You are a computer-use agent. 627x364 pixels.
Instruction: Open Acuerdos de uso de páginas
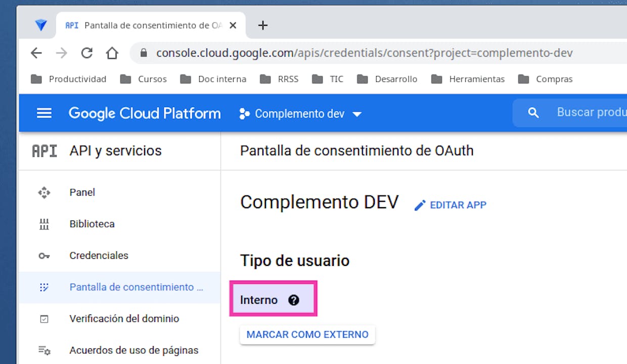click(x=120, y=350)
